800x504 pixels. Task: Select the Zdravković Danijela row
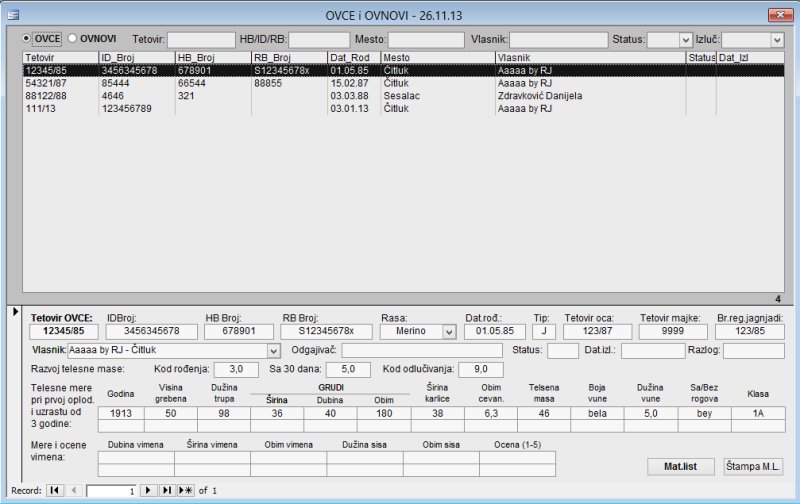pos(540,96)
